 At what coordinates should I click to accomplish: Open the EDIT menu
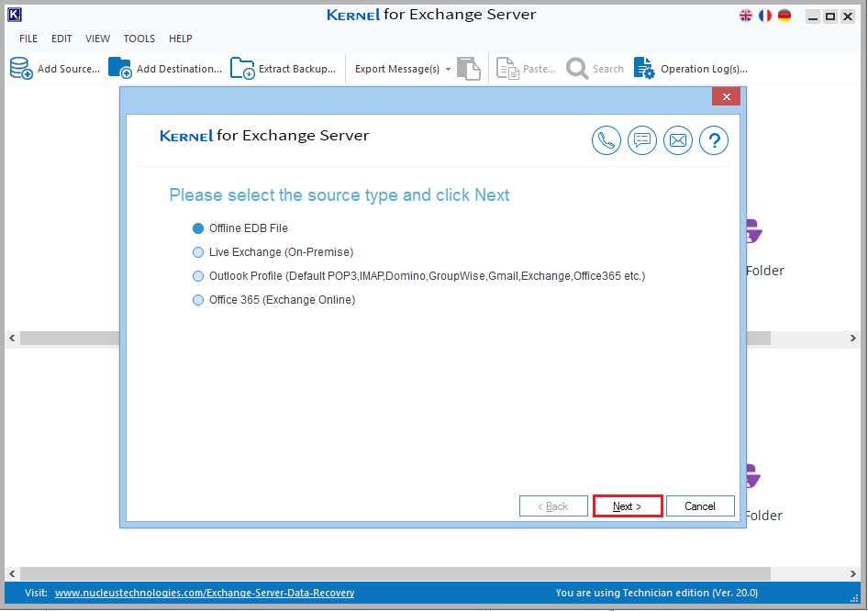point(61,39)
